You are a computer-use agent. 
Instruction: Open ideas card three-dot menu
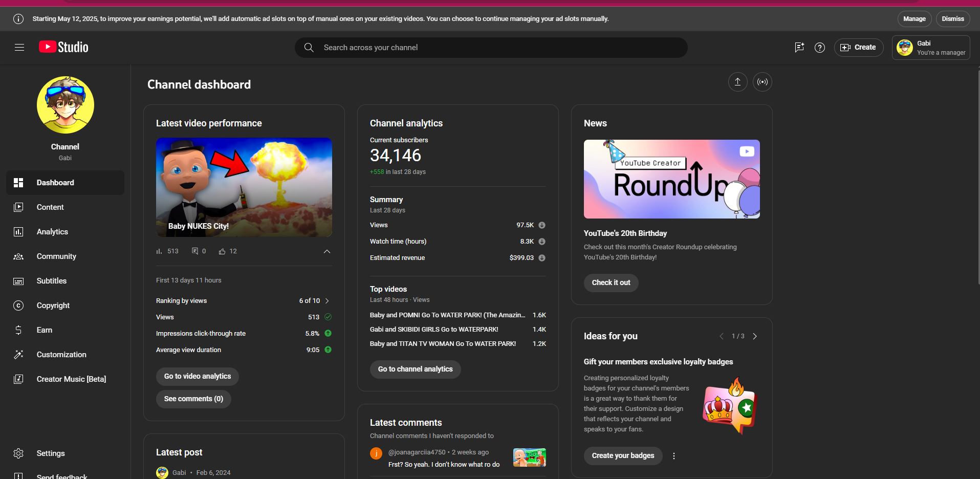[674, 456]
